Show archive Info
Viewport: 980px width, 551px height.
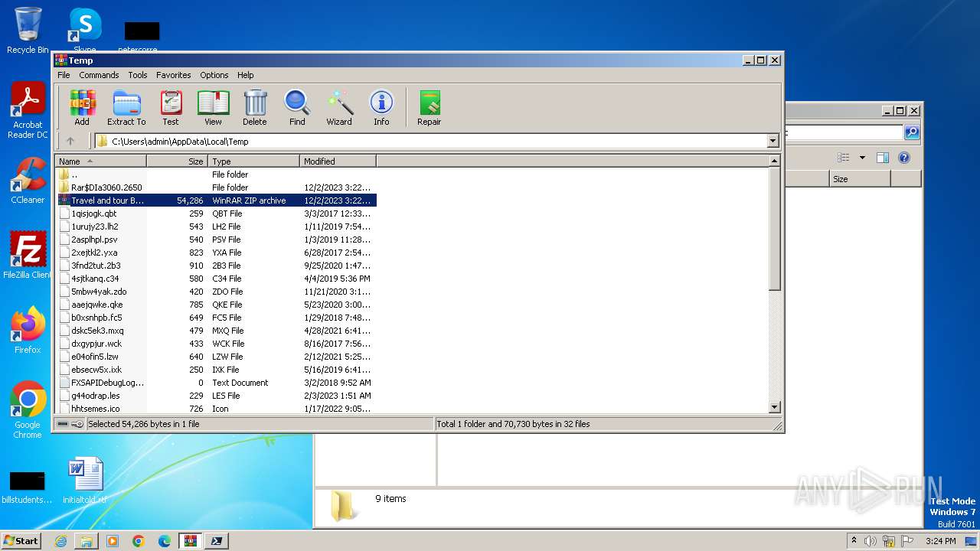[381, 108]
